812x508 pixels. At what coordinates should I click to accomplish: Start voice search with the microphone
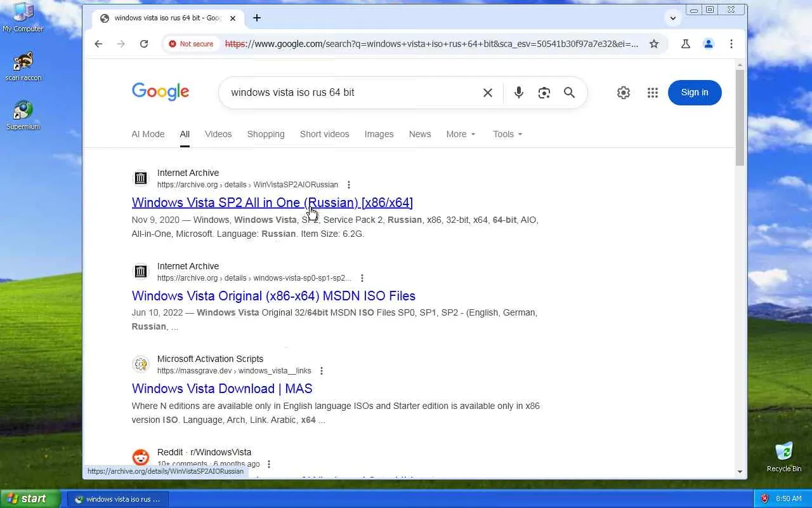pyautogui.click(x=519, y=93)
